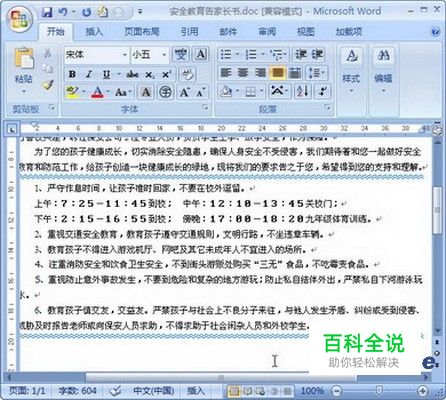Image resolution: width=446 pixels, height=400 pixels.
Task: Apply numbered list formatting
Action: pos(251,54)
